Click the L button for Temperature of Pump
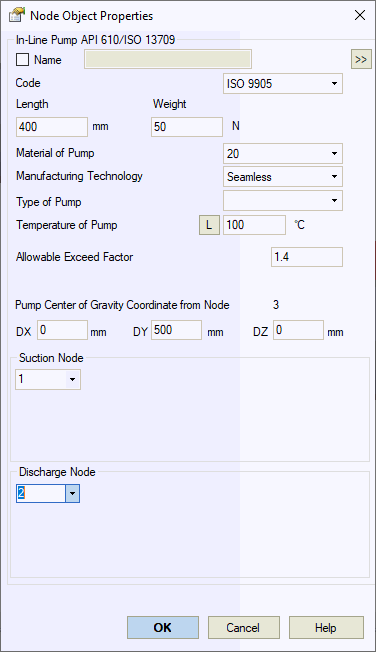 coord(209,225)
